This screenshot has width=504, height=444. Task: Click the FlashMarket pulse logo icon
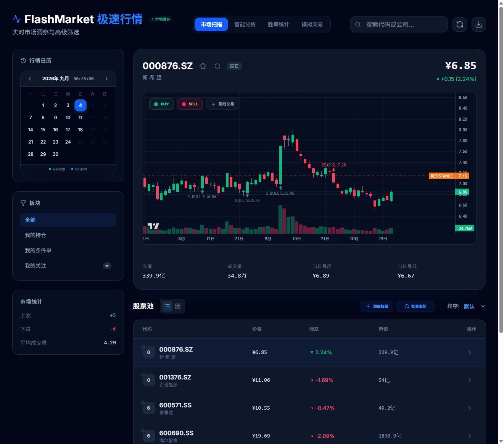17,19
